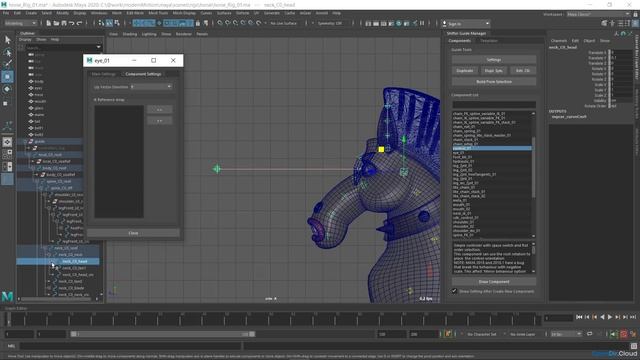Click the Dupl. Sym. button

coord(493,71)
